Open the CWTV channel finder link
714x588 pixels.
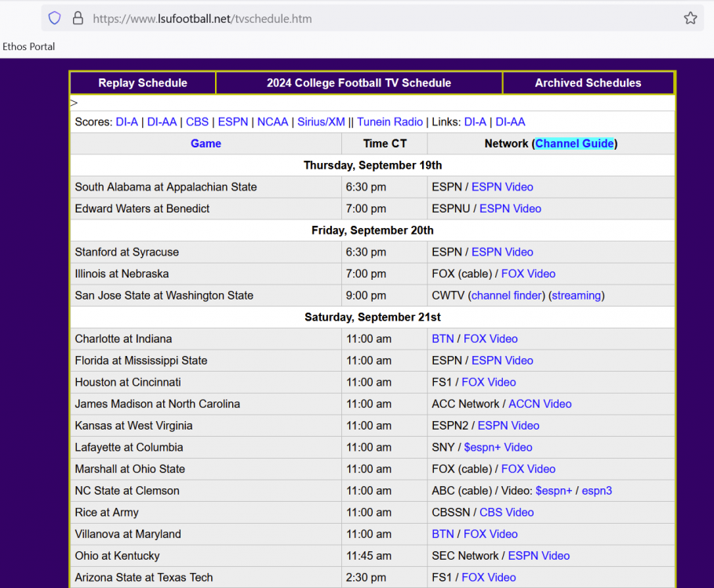tap(506, 296)
